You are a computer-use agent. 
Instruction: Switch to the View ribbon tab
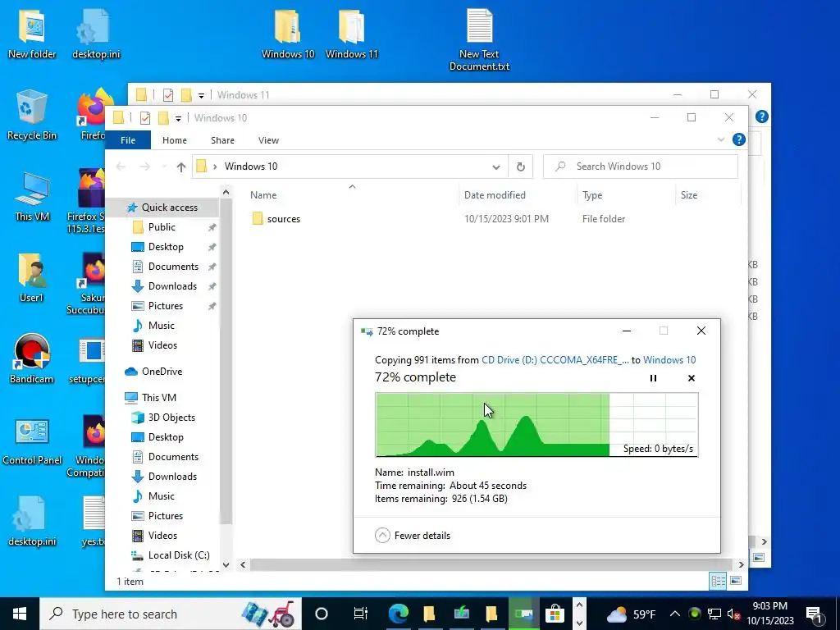click(268, 140)
